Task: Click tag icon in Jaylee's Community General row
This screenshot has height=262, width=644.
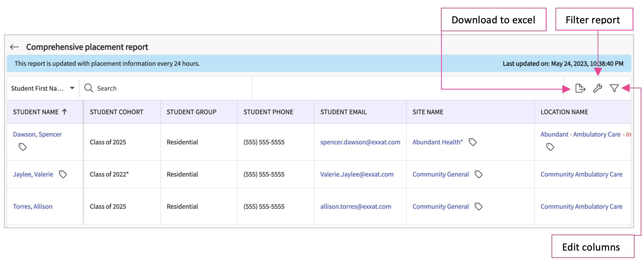Action: [x=478, y=174]
